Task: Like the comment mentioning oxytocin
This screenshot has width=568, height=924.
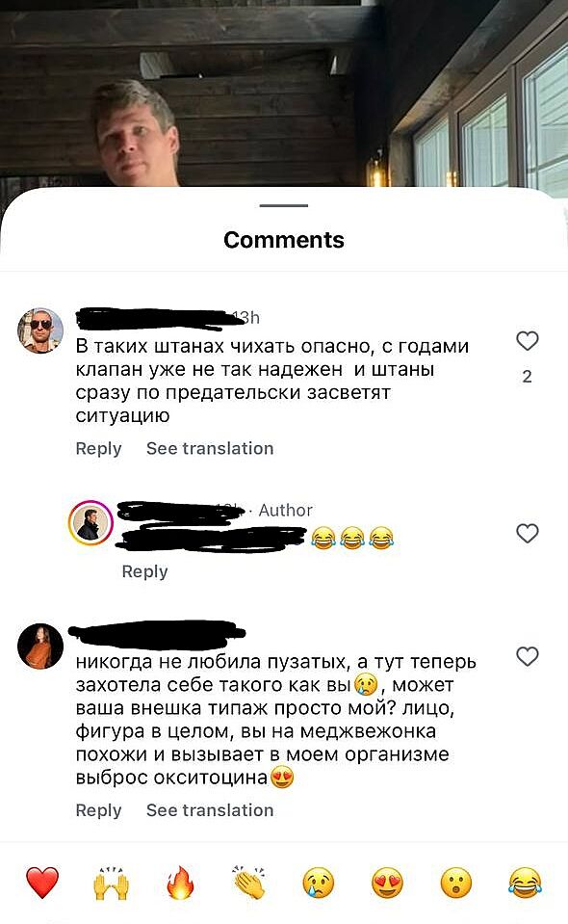Action: 528,656
